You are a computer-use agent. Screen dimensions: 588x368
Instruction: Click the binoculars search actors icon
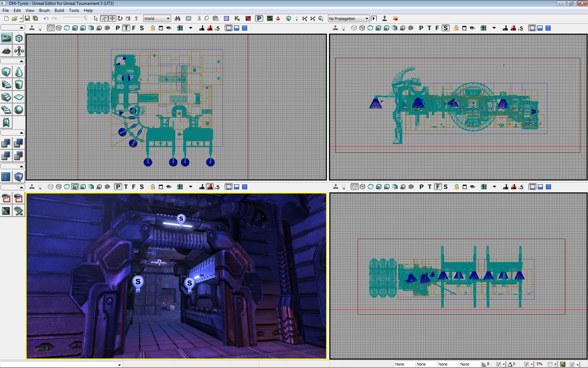click(178, 19)
